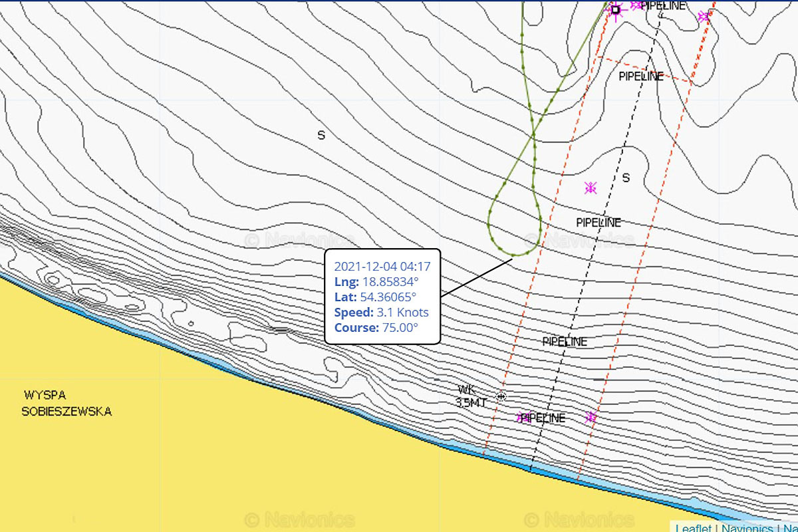Image resolution: width=798 pixels, height=532 pixels.
Task: Click the Lng 18.85834° line in popup
Action: click(x=376, y=282)
